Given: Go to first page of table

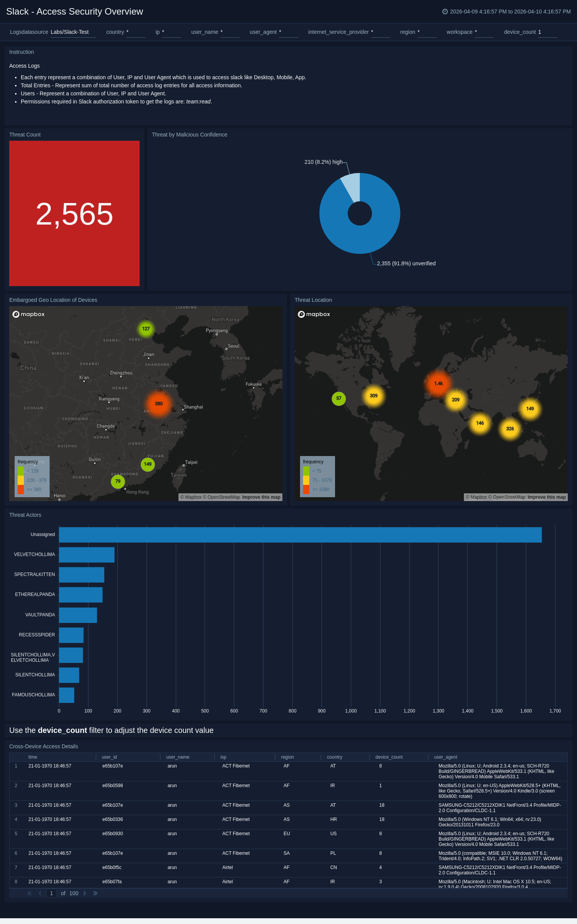Looking at the screenshot, I should coord(29,893).
